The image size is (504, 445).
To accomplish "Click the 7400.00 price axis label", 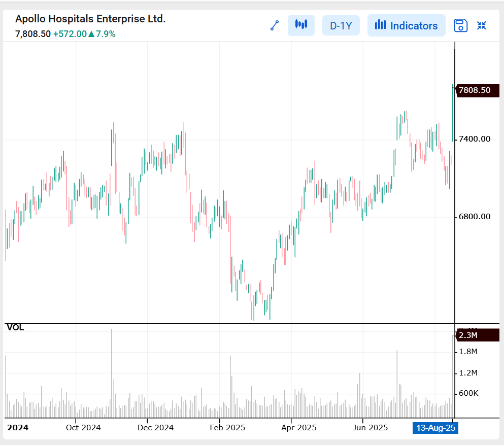I will [475, 139].
